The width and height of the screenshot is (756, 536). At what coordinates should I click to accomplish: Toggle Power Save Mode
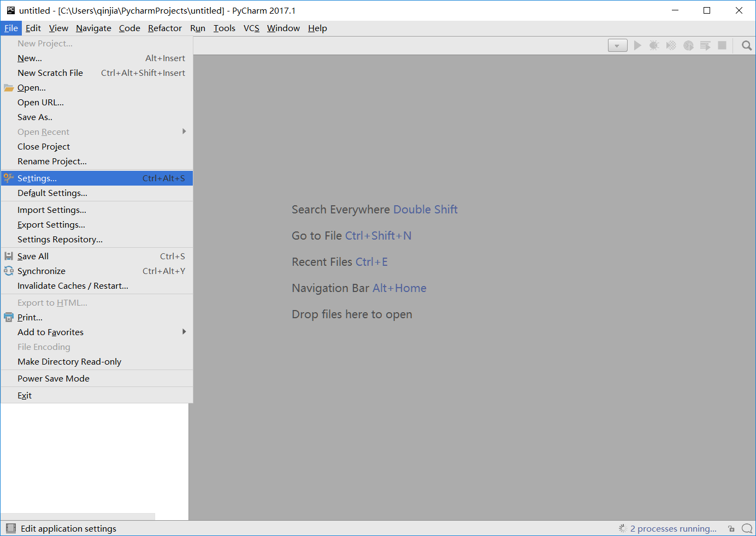click(x=54, y=378)
